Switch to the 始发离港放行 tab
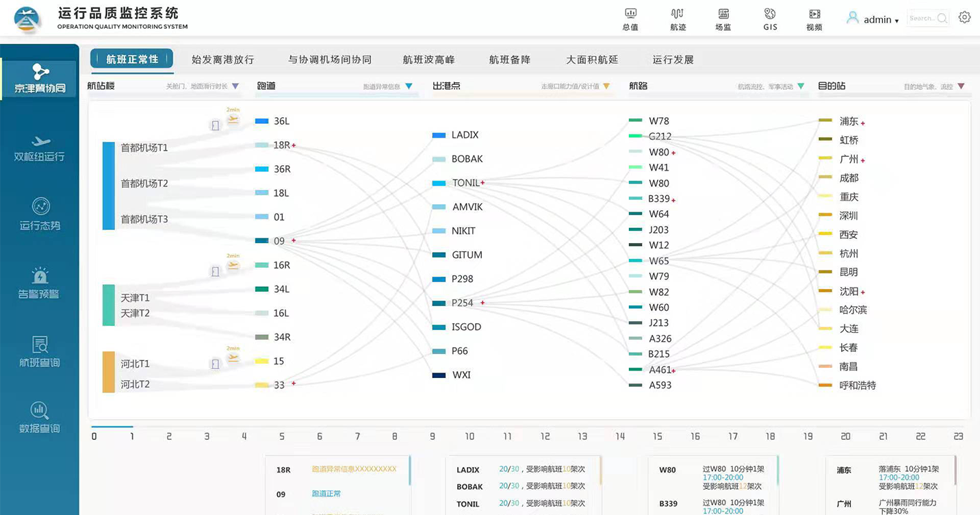 (222, 60)
